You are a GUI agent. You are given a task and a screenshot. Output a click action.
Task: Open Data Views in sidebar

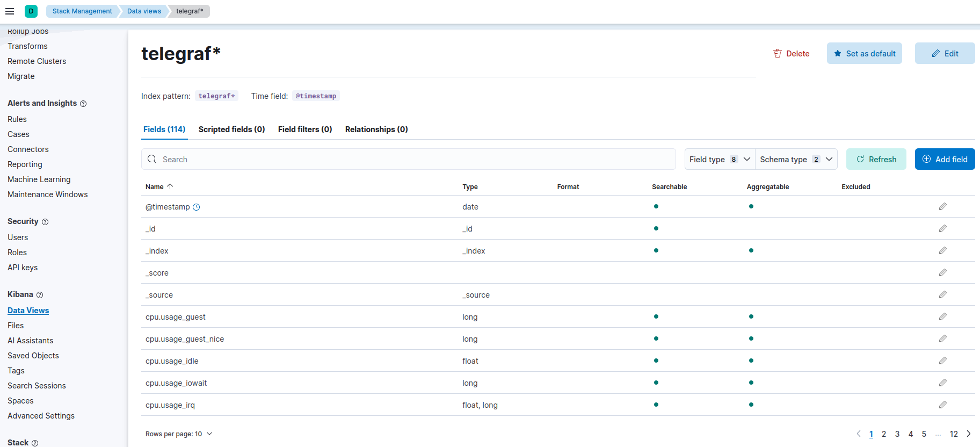pos(28,311)
